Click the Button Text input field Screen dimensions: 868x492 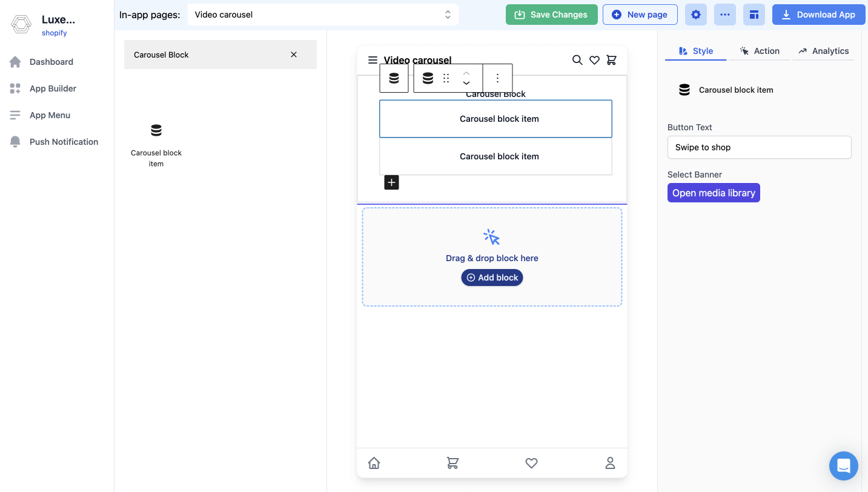point(759,147)
